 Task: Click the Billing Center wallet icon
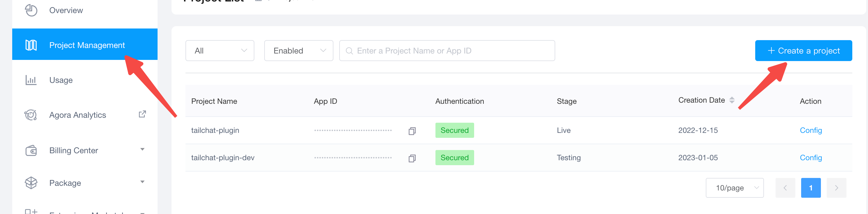tap(31, 150)
